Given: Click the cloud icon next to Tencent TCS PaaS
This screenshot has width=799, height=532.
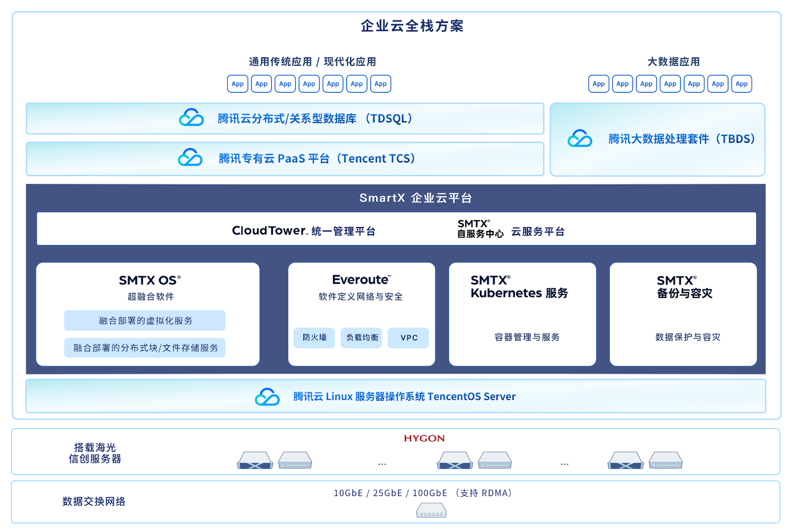Looking at the screenshot, I should coord(190,157).
